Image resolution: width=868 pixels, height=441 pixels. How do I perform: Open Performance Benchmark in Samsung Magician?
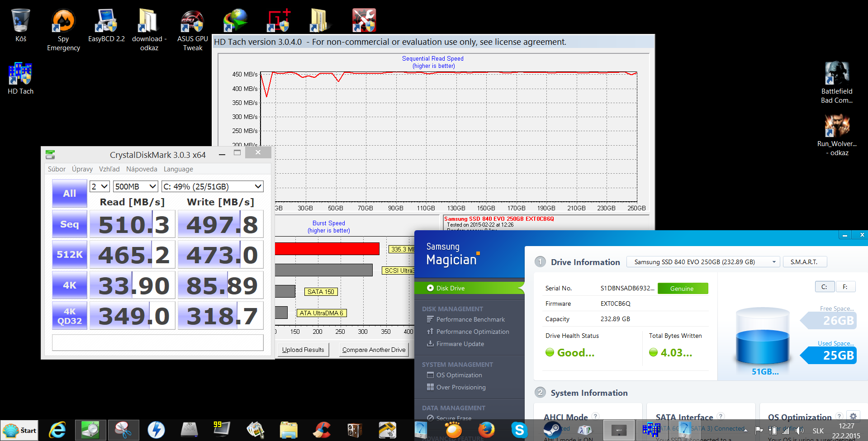(x=470, y=319)
